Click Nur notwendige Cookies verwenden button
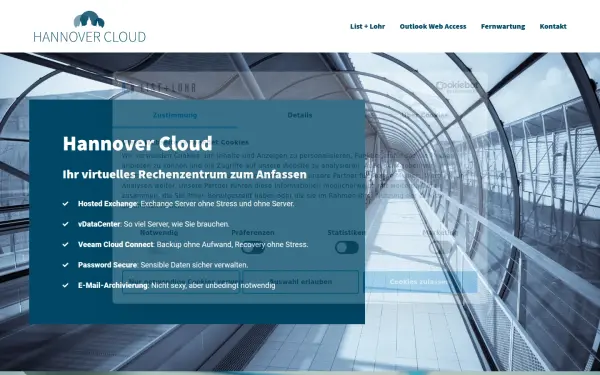Viewport: 600px width, 375px height. [181, 282]
